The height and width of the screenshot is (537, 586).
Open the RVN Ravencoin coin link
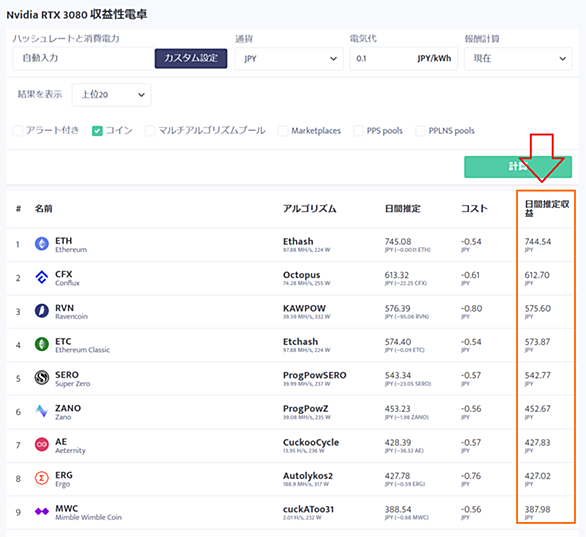71,312
